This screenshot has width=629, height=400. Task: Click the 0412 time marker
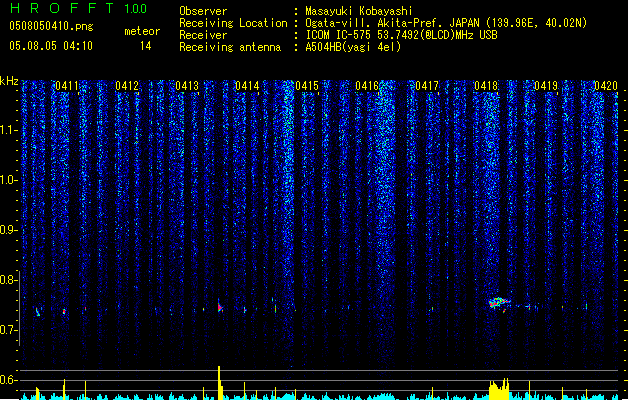(x=127, y=86)
